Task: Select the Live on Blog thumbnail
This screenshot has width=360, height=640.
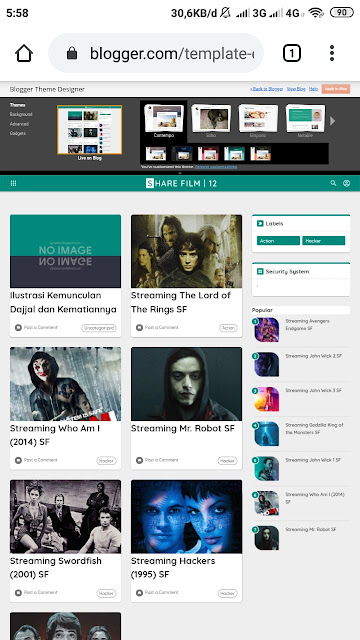Action: pyautogui.click(x=89, y=130)
